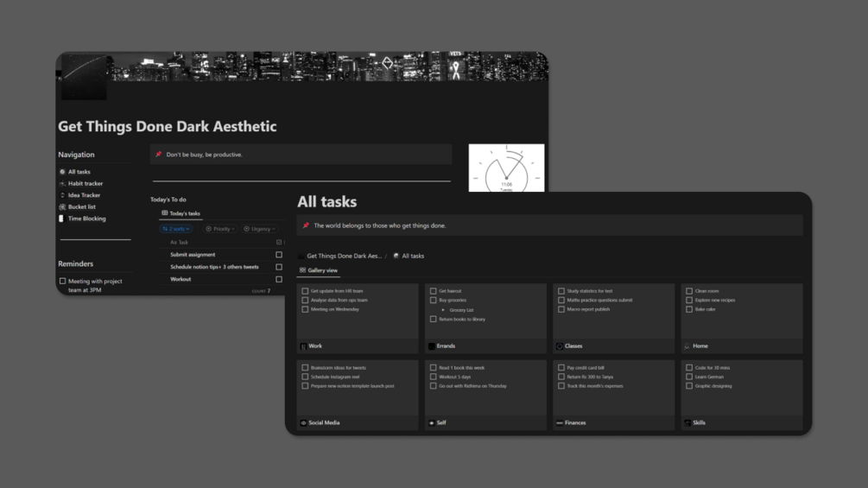Image resolution: width=868 pixels, height=488 pixels.
Task: Click the Work card icon
Action: (303, 346)
